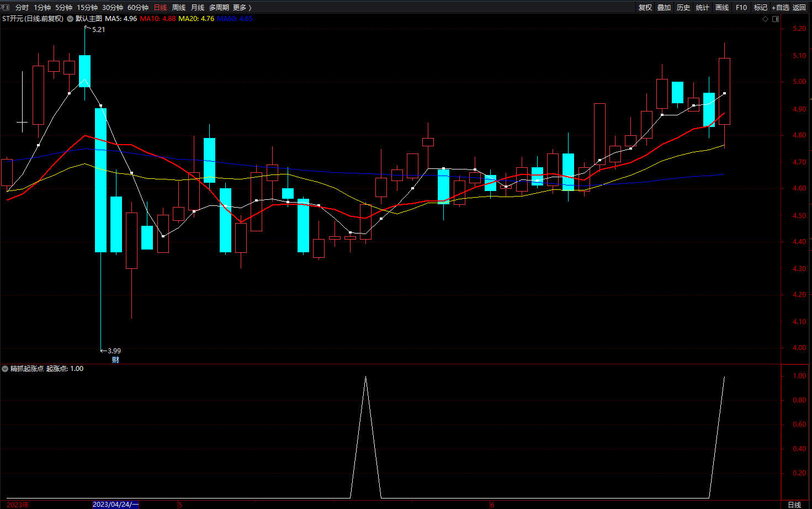Select the 1分钟 period tab
Image resolution: width=812 pixels, height=509 pixels.
tap(42, 8)
